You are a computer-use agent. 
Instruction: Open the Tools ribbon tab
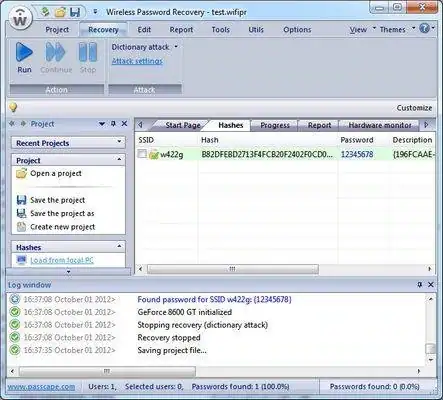pyautogui.click(x=220, y=30)
